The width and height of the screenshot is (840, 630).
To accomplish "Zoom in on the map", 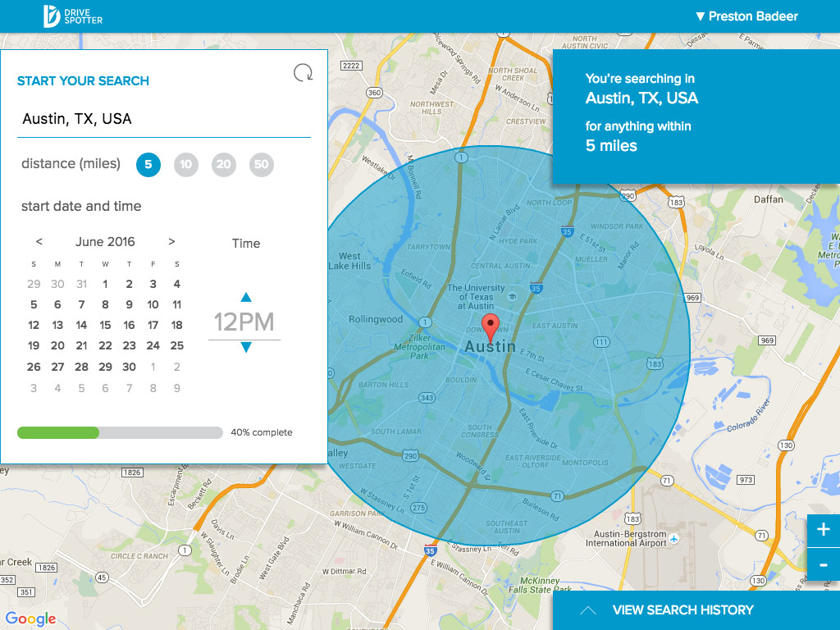I will [x=824, y=531].
